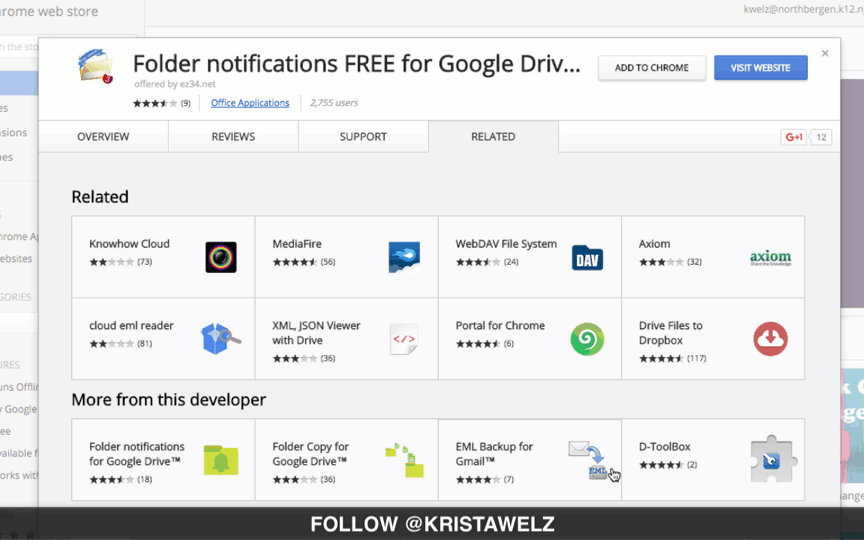Click the Drive Files to Dropbox title

click(x=671, y=333)
